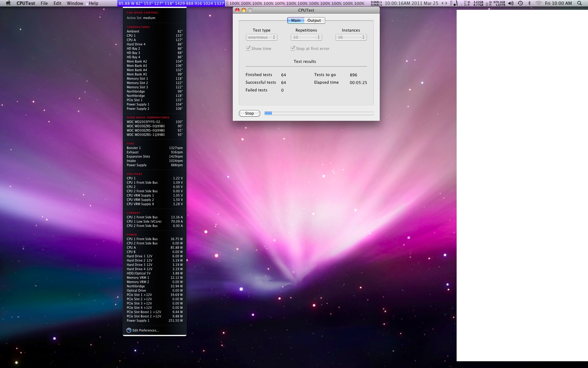Open the Window menu
This screenshot has height=368, width=588.
click(x=75, y=3)
